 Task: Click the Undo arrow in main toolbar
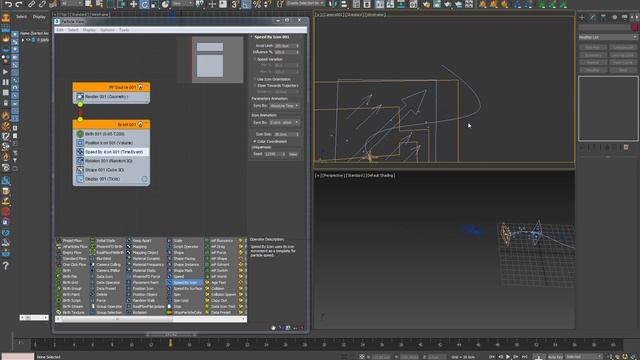pos(8,4)
